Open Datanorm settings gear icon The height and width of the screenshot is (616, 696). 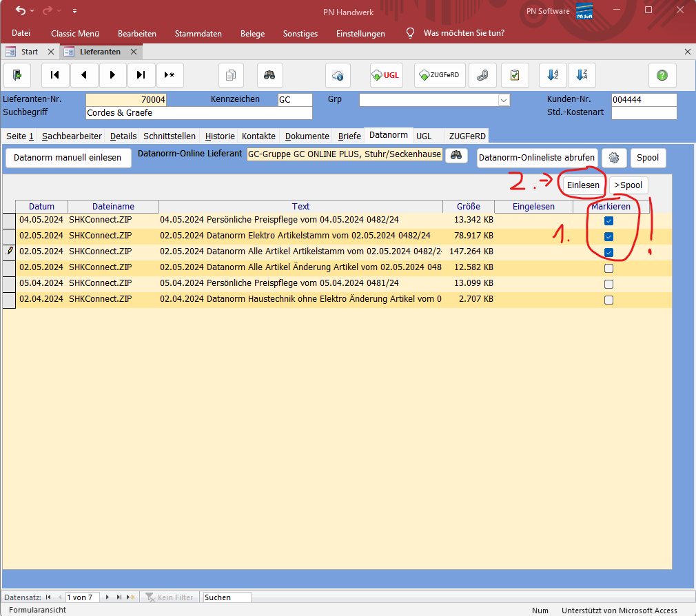point(614,158)
